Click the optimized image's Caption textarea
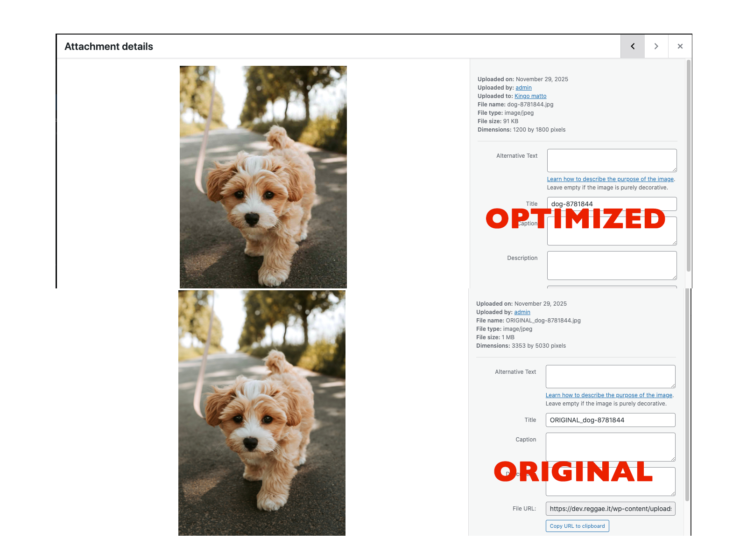 [x=612, y=231]
